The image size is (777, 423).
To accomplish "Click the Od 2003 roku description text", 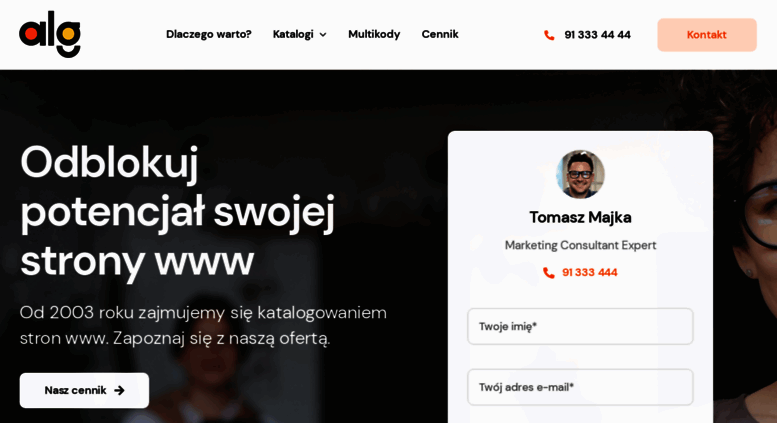I will point(203,325).
